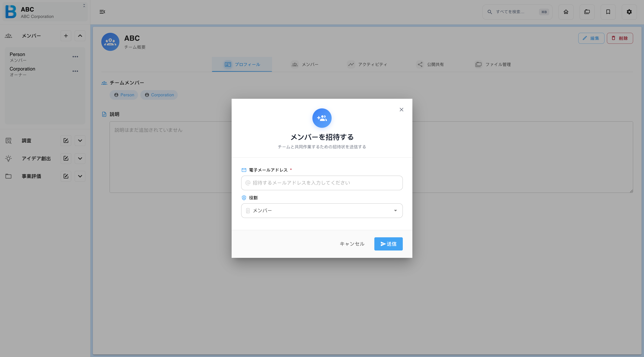Click the blue B app logo
Viewport: 644px width, 357px height.
[11, 12]
